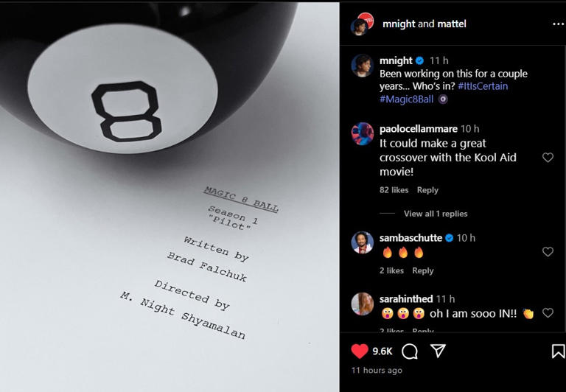
Task: Like paolocellammare's comment heart
Action: coord(548,158)
